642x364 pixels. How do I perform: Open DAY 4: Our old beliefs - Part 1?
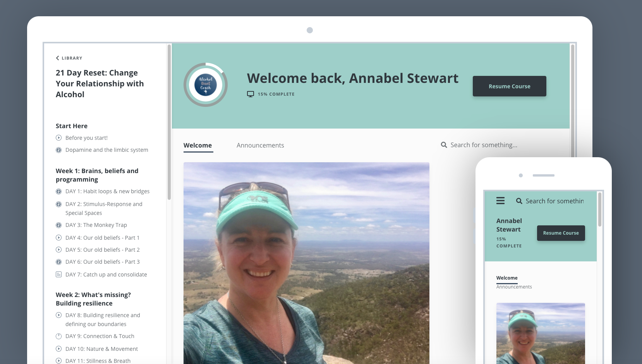tap(102, 238)
